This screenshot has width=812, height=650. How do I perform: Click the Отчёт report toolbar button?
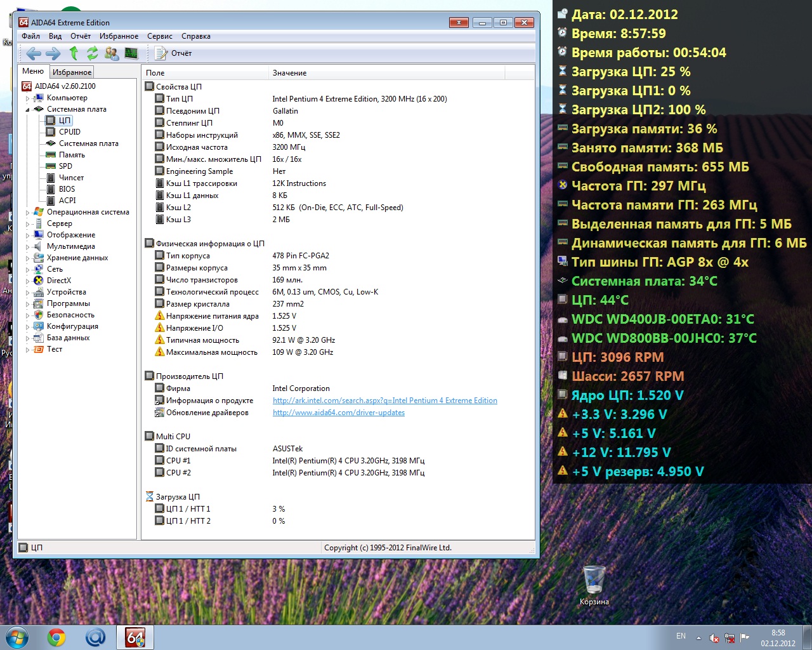tap(173, 53)
